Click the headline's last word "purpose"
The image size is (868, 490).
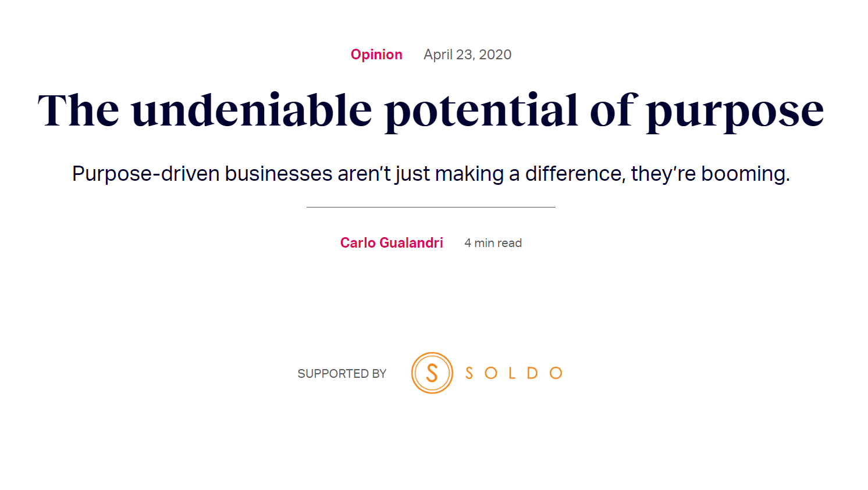(735, 112)
